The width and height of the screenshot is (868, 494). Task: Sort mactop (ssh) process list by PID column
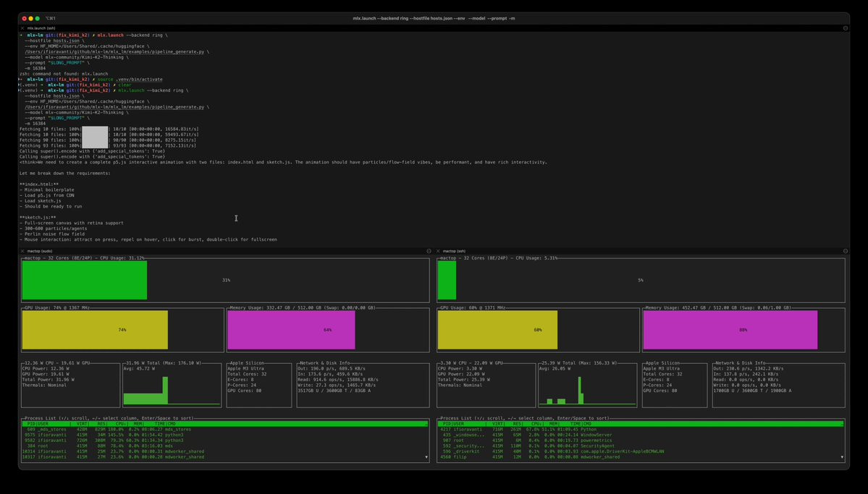pos(447,424)
